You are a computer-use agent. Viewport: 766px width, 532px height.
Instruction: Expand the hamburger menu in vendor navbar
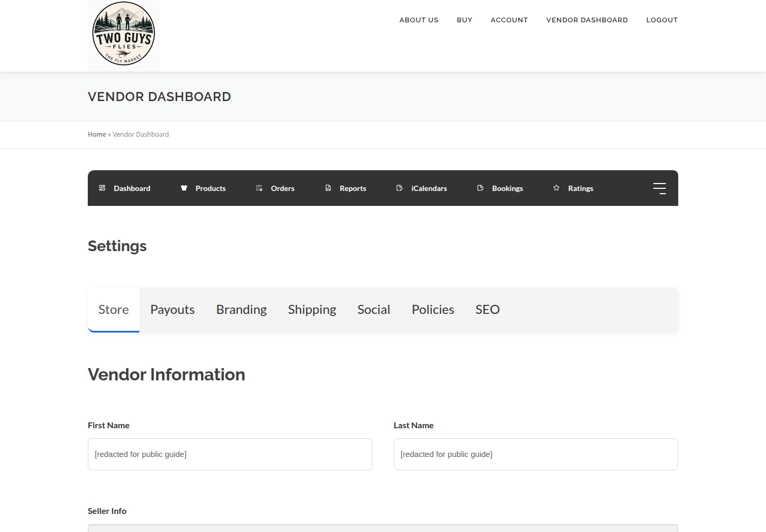pos(660,188)
